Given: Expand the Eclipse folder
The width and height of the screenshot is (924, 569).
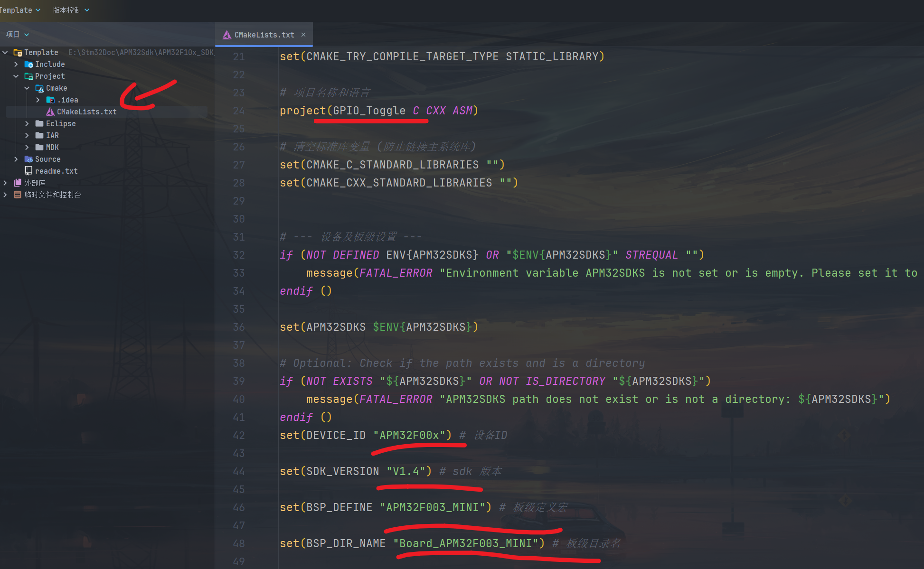Looking at the screenshot, I should [27, 123].
